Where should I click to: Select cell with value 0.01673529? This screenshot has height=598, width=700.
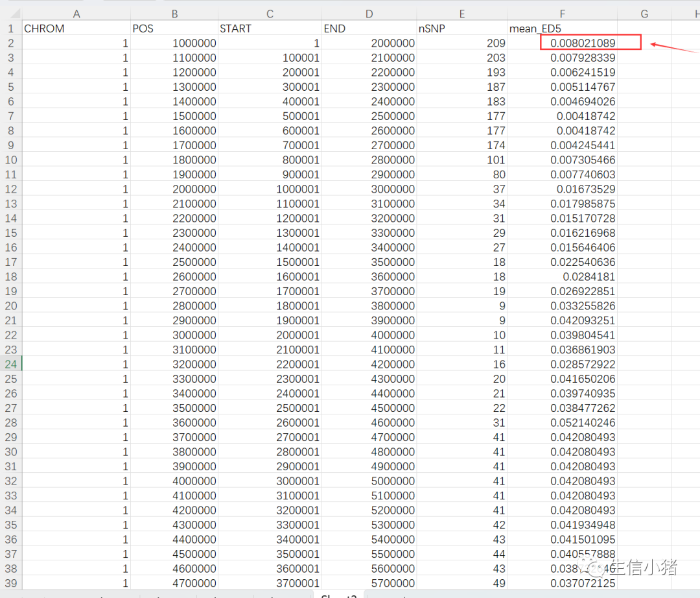click(563, 189)
